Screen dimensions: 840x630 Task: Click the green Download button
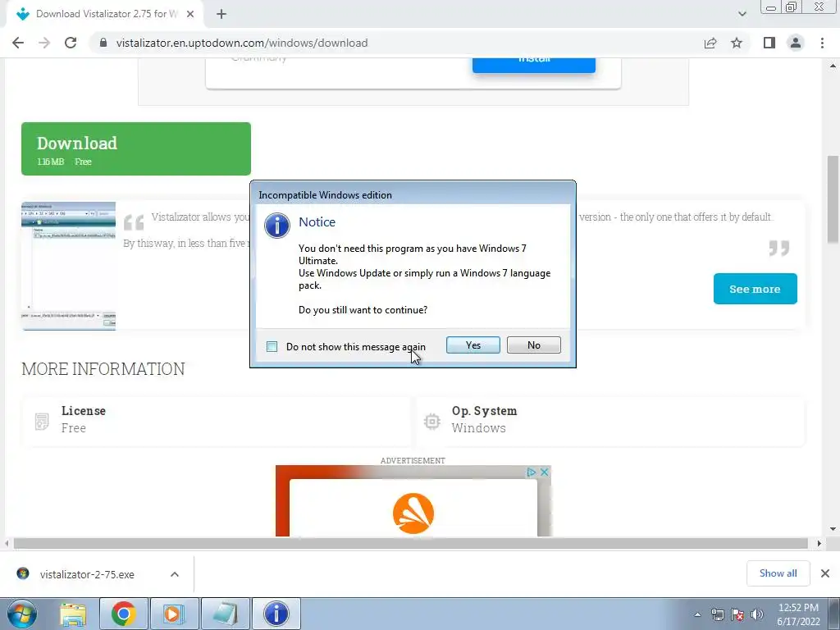click(x=136, y=149)
